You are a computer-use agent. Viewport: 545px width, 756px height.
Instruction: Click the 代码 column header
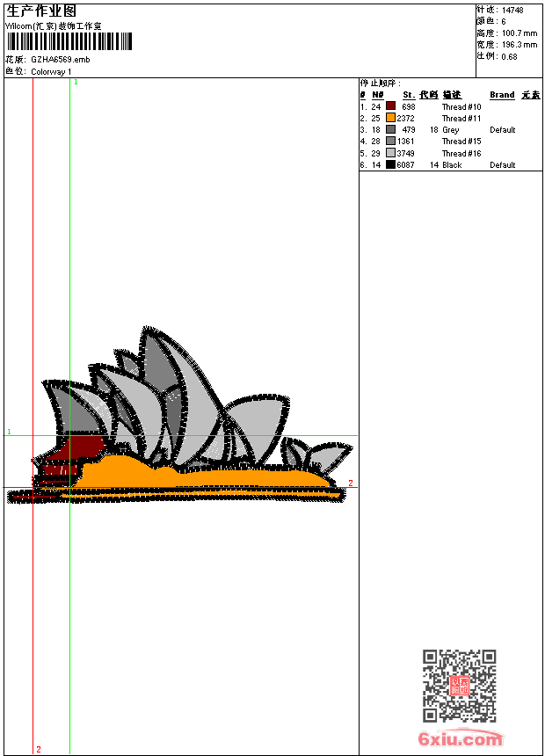(x=429, y=95)
